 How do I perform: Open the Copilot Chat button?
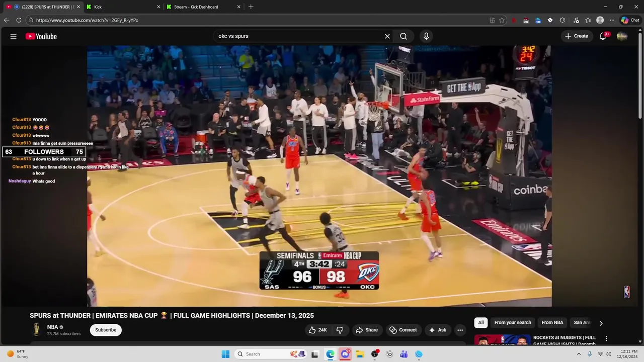click(x=630, y=20)
